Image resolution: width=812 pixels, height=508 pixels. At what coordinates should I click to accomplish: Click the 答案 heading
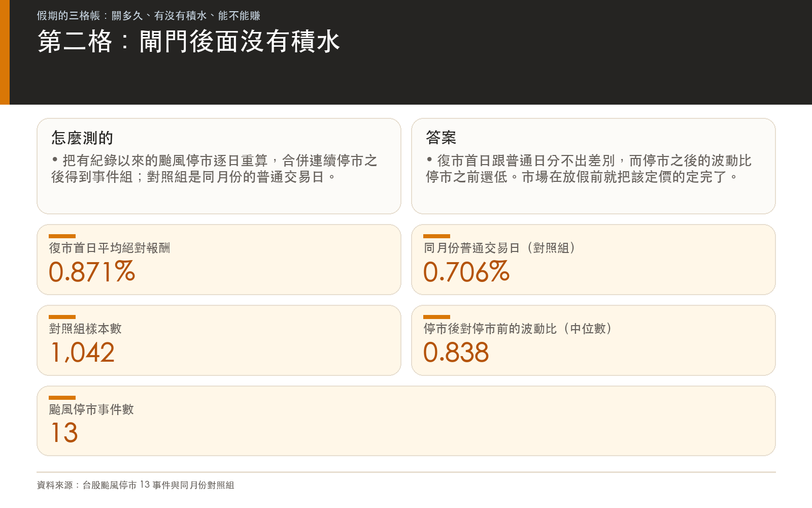click(441, 138)
